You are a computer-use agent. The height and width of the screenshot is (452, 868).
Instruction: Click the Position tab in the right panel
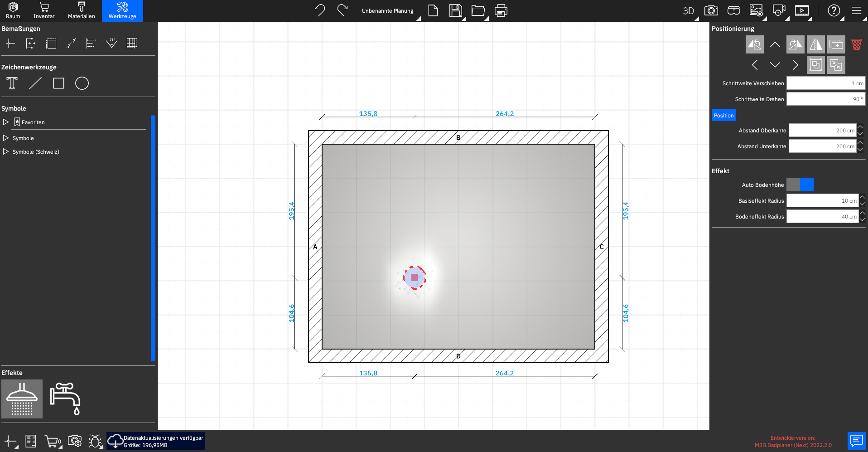click(723, 115)
